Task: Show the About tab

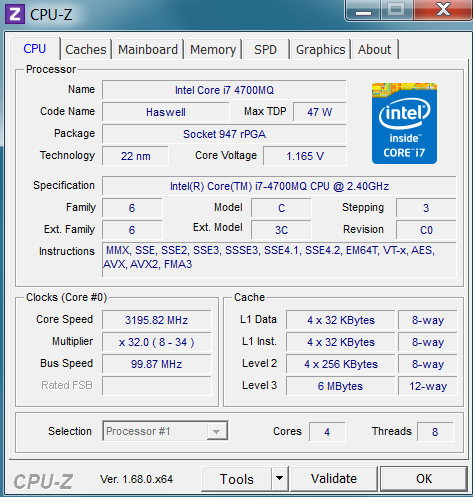Action: 374,50
